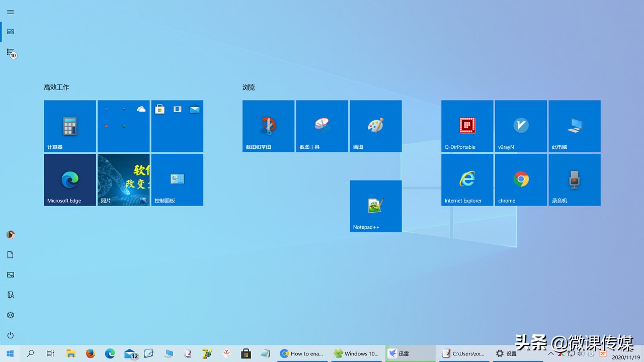Open the 此电脑 This PC tile
This screenshot has height=362, width=644.
[x=574, y=126]
